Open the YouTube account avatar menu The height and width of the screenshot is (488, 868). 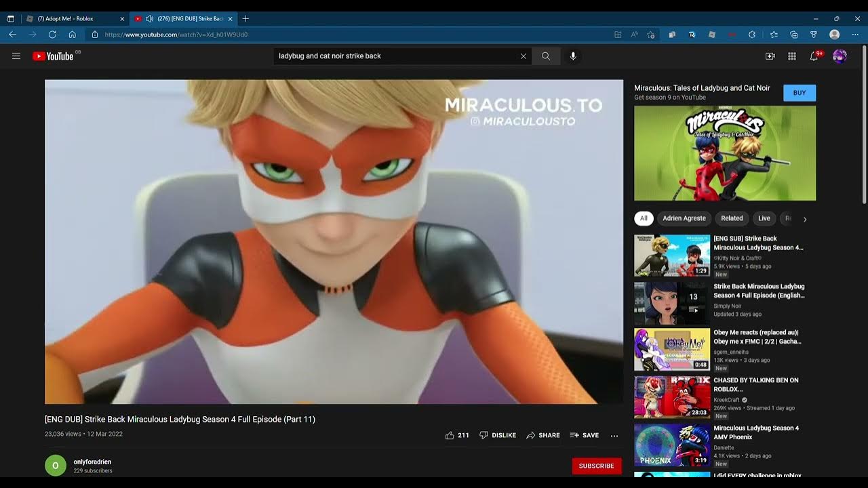point(840,56)
